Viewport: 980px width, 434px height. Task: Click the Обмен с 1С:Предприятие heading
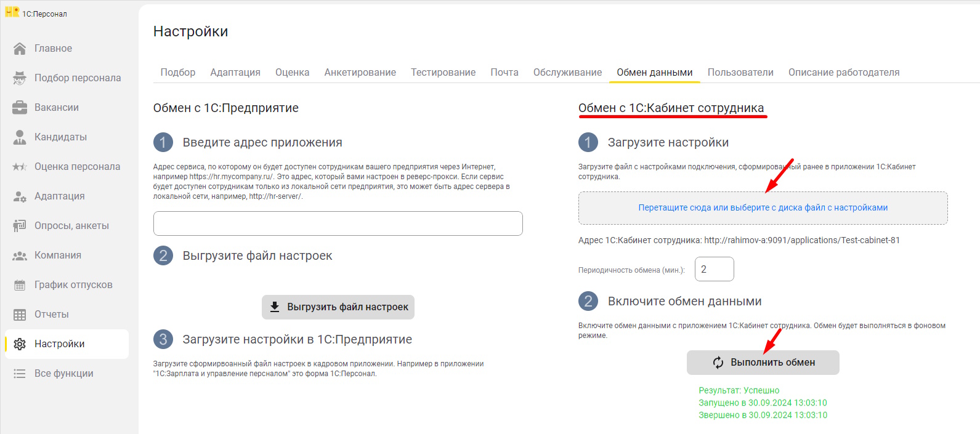226,108
